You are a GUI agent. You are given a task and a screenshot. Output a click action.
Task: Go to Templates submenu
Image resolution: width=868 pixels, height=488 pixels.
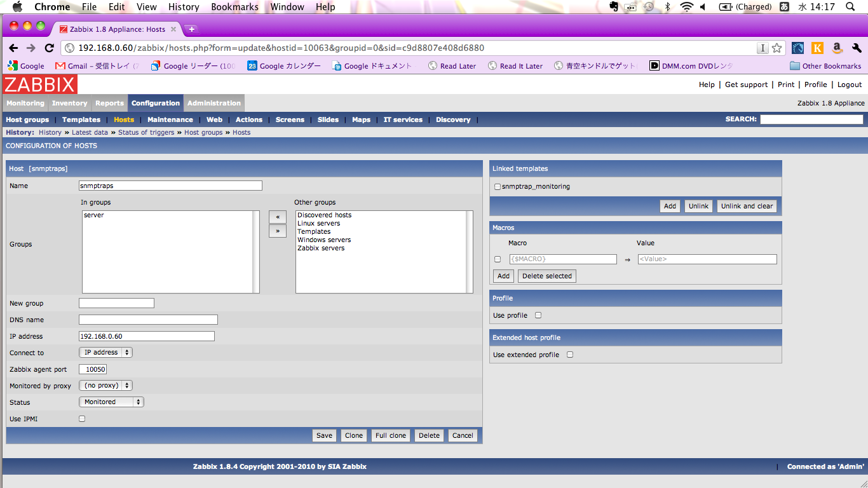tap(81, 119)
